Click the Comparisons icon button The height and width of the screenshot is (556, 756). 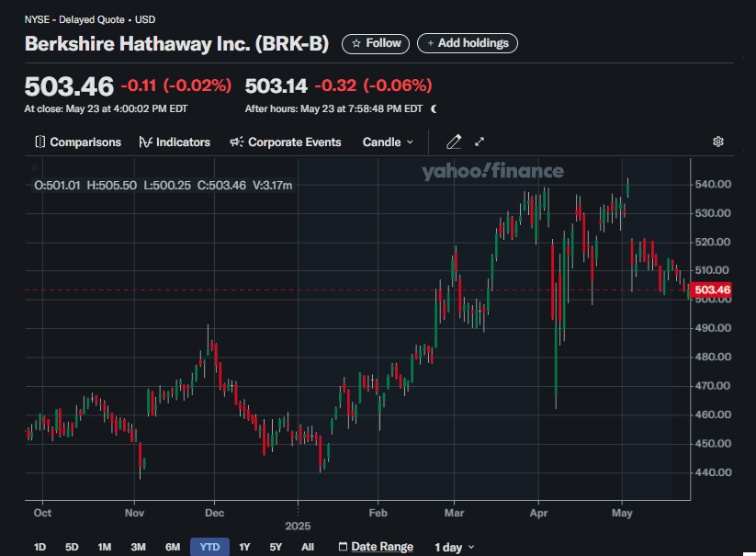point(39,142)
